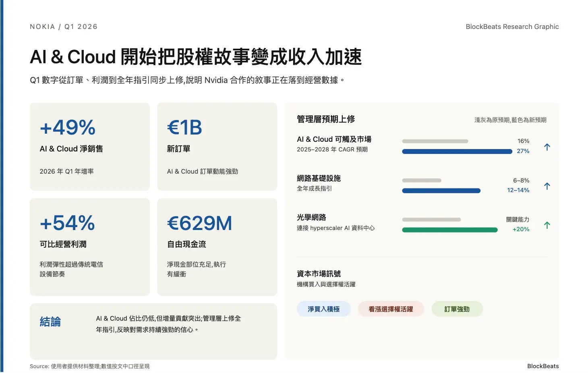This screenshot has height=373, width=588.
Task: Click the blue 27% progress bar
Action: point(457,151)
